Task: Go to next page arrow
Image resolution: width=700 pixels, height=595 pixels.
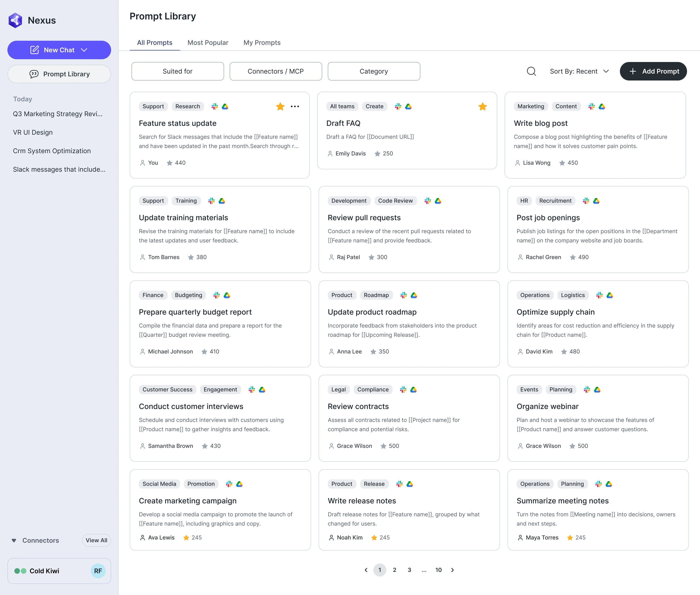Action: [453, 570]
